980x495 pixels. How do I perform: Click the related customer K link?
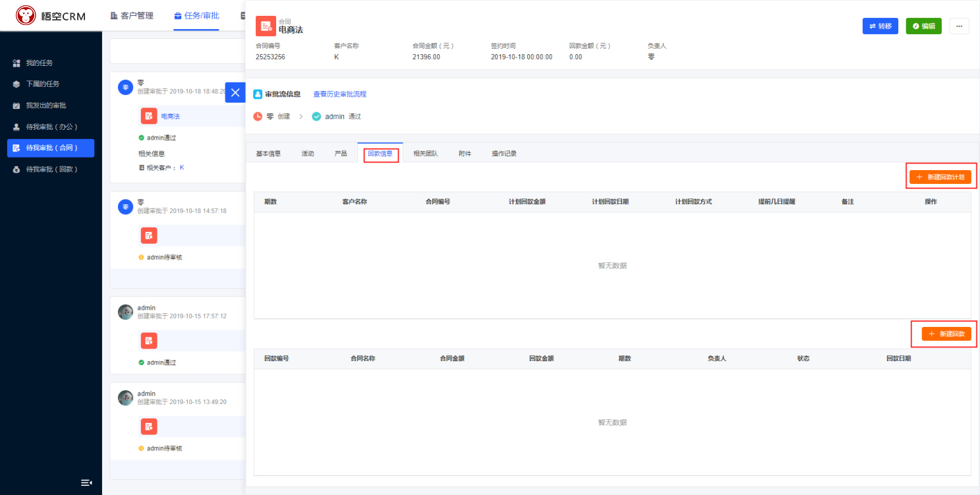tap(182, 167)
